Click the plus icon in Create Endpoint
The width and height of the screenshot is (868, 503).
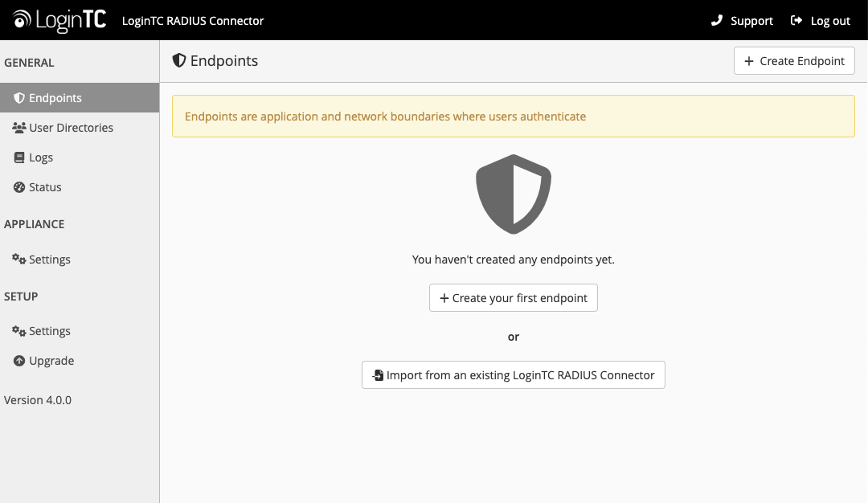(749, 61)
